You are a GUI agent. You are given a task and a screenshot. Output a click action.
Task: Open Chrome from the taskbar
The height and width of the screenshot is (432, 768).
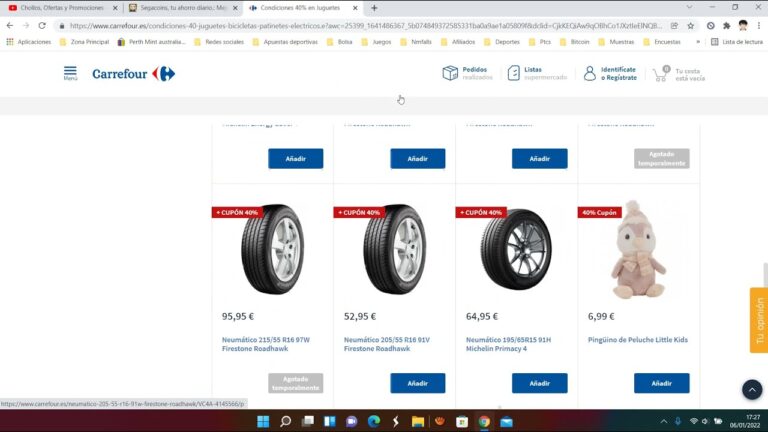[x=484, y=421]
